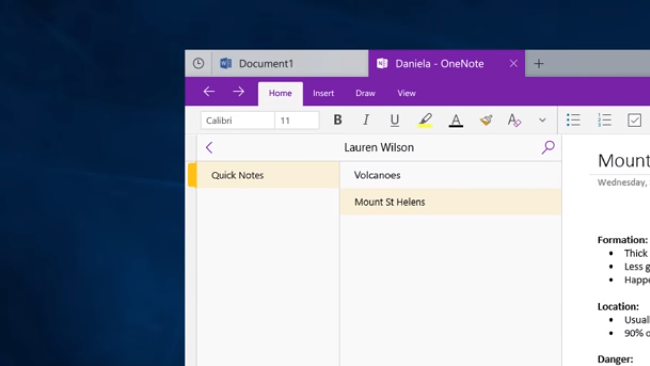Switch to the Document1 Word tab
650x366 pixels.
click(290, 63)
